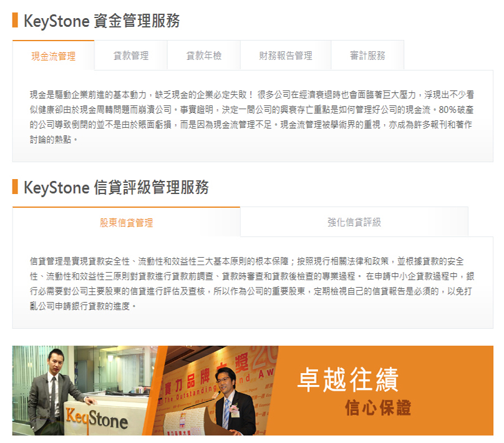This screenshot has height=443, width=504.
Task: Open the 貸款年檢 tab
Action: coord(204,56)
